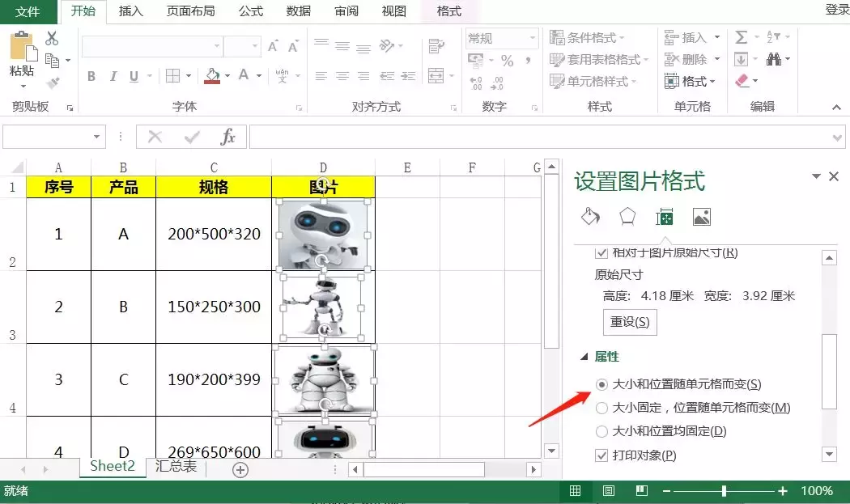The height and width of the screenshot is (504, 850).
Task: Select the robot picture in row 2
Action: coord(323,235)
